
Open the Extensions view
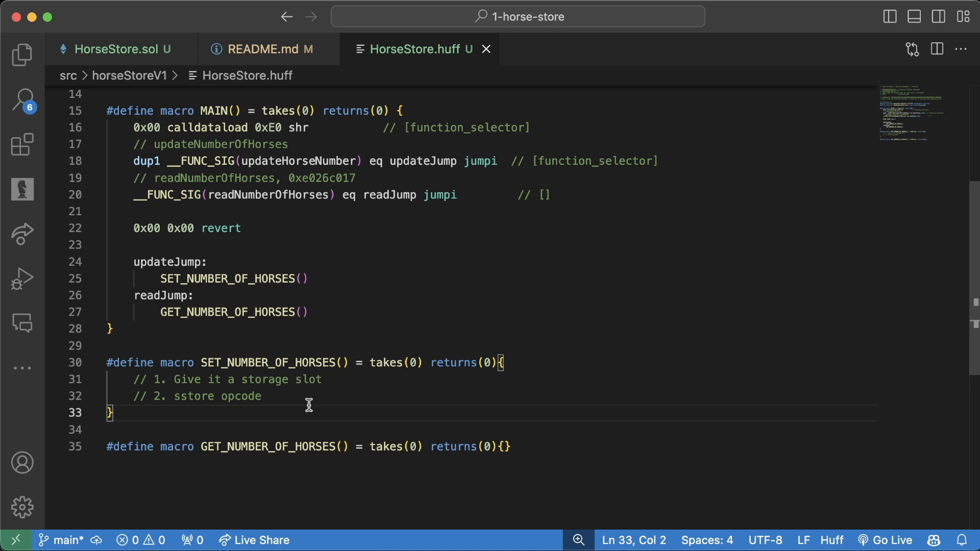[22, 145]
